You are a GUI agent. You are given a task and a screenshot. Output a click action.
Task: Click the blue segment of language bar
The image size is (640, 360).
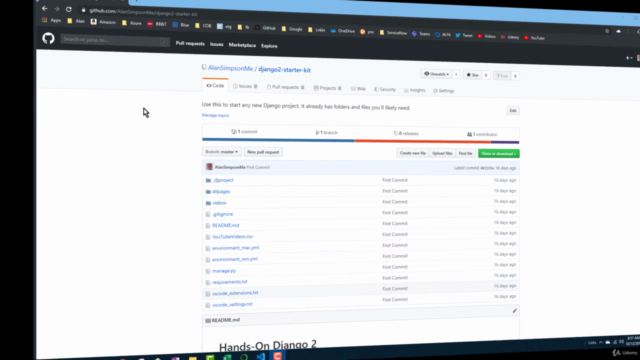(x=278, y=140)
